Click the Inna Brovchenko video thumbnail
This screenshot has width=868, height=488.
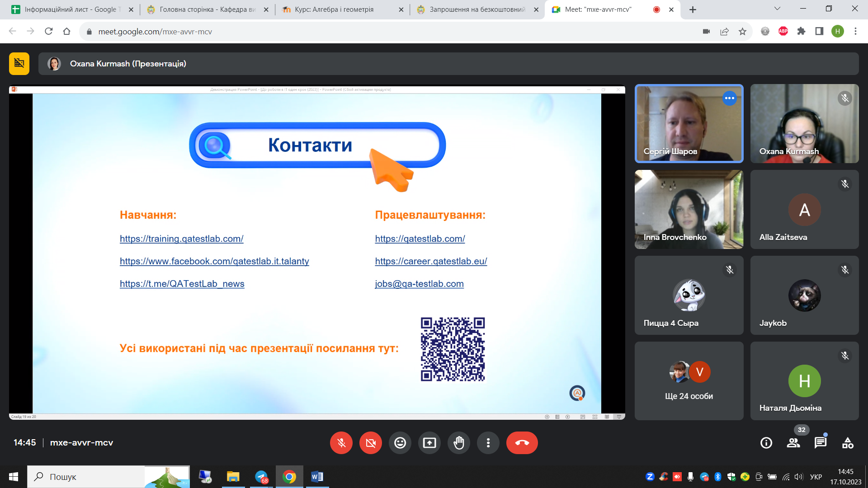(689, 209)
